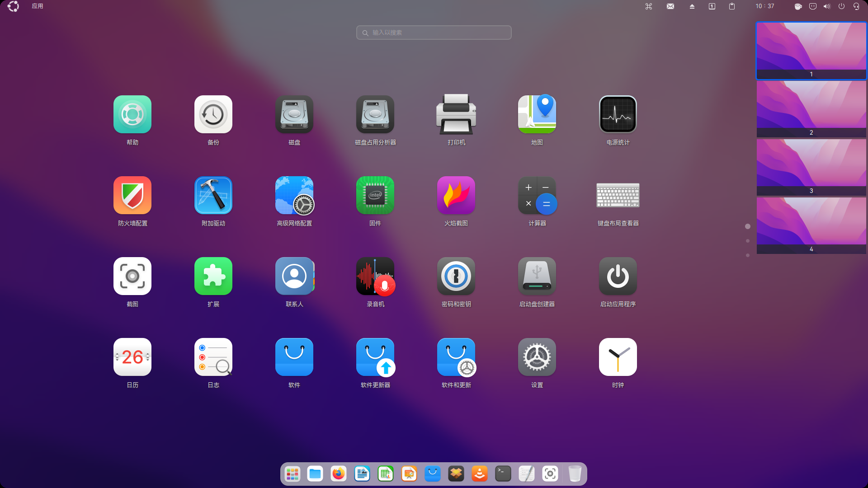Launch the 备份 backup app

click(x=213, y=114)
